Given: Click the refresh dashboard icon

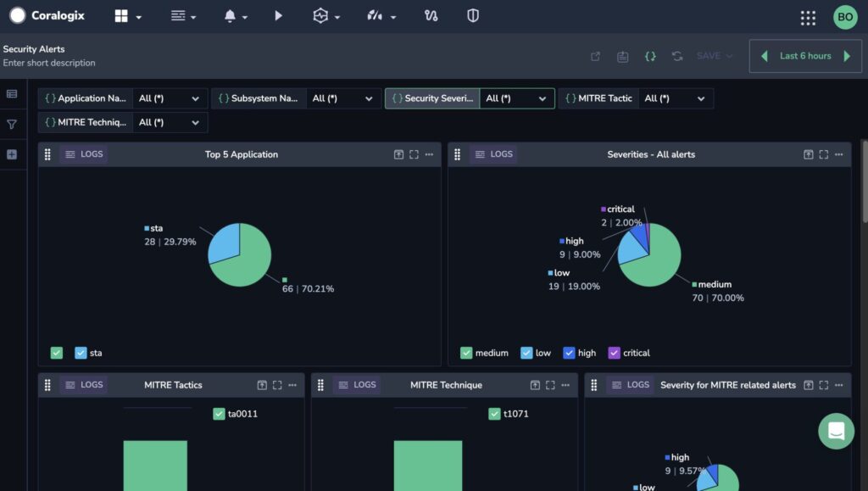Looking at the screenshot, I should [x=677, y=56].
